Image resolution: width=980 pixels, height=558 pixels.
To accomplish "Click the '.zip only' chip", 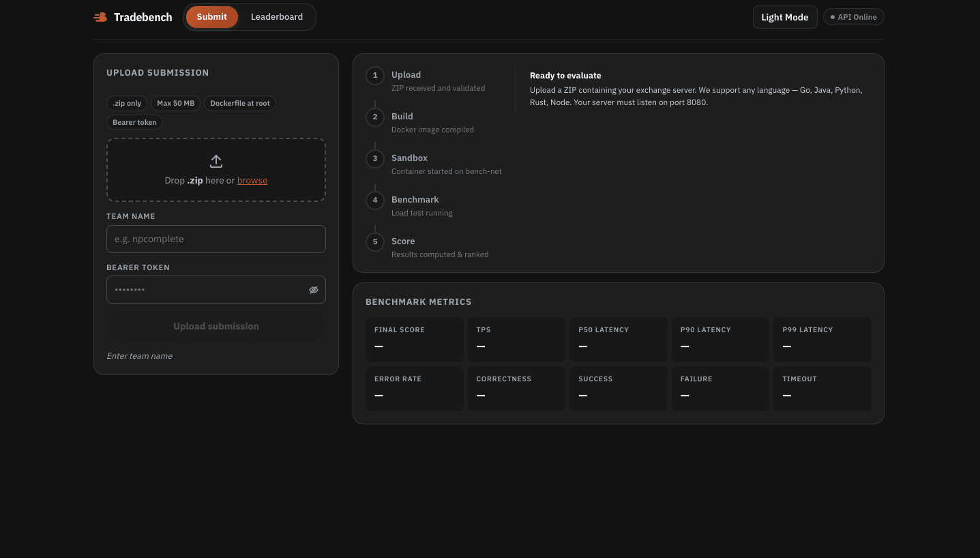I will 127,104.
